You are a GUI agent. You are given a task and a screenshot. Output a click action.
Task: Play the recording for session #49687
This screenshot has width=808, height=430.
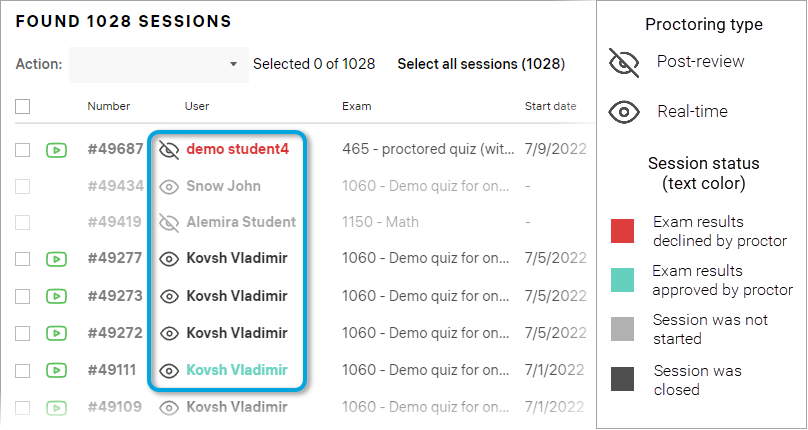56,149
